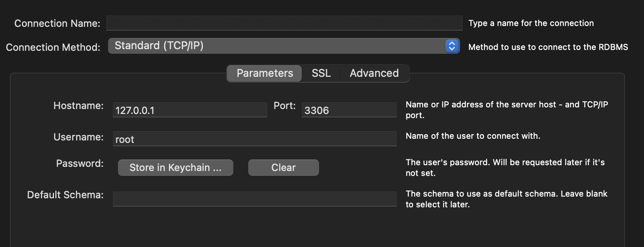Screen dimensions: 644x247
Task: Click the Hostname field showing 127.0.0.1
Action: [x=190, y=109]
